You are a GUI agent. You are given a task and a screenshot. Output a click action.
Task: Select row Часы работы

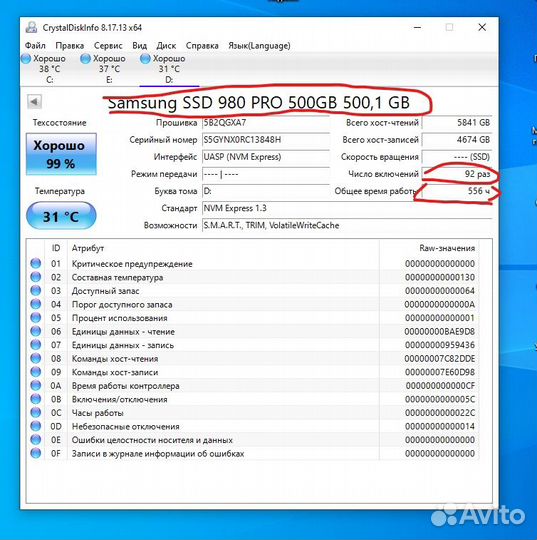coord(253,413)
